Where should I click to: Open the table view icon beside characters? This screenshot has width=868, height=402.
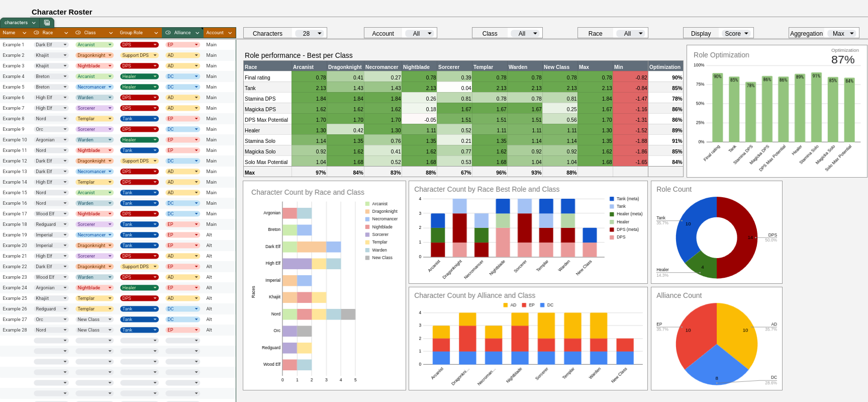47,23
